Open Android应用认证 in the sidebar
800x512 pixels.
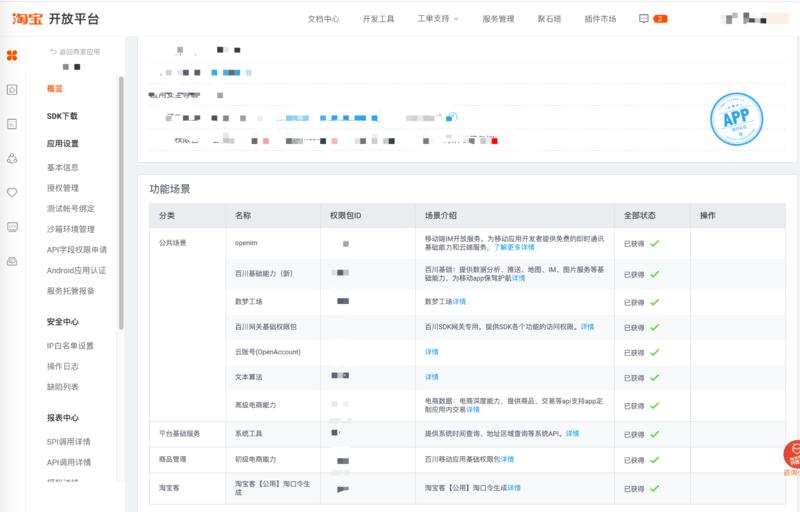(x=76, y=270)
